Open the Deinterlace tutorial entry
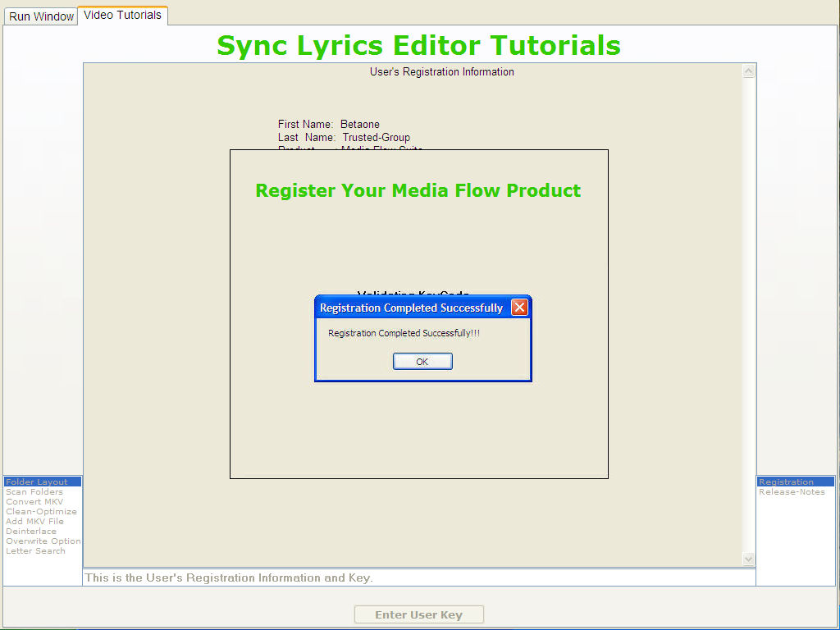Screen dimensions: 840x630 (43, 532)
